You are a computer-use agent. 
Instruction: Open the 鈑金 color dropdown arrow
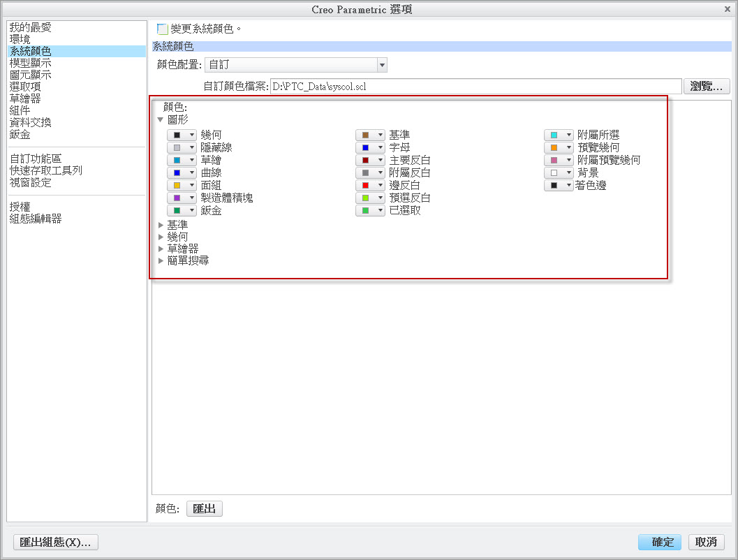click(x=189, y=210)
